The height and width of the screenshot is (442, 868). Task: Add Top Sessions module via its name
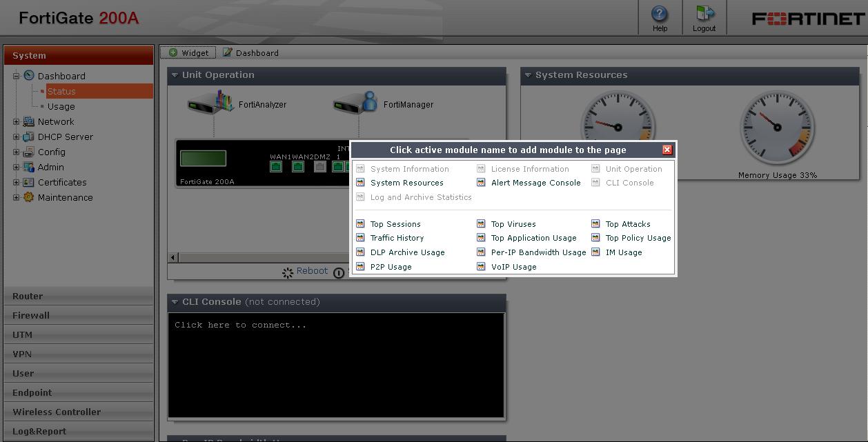[x=395, y=224]
